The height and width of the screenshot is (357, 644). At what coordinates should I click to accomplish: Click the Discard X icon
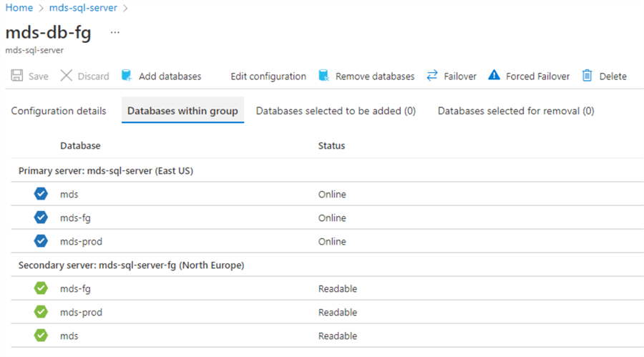coord(67,76)
